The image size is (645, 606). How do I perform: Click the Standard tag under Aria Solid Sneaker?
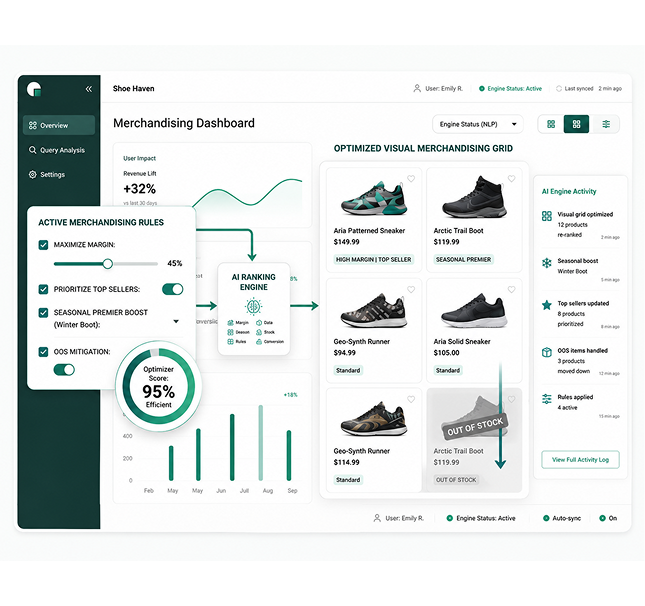pyautogui.click(x=448, y=370)
